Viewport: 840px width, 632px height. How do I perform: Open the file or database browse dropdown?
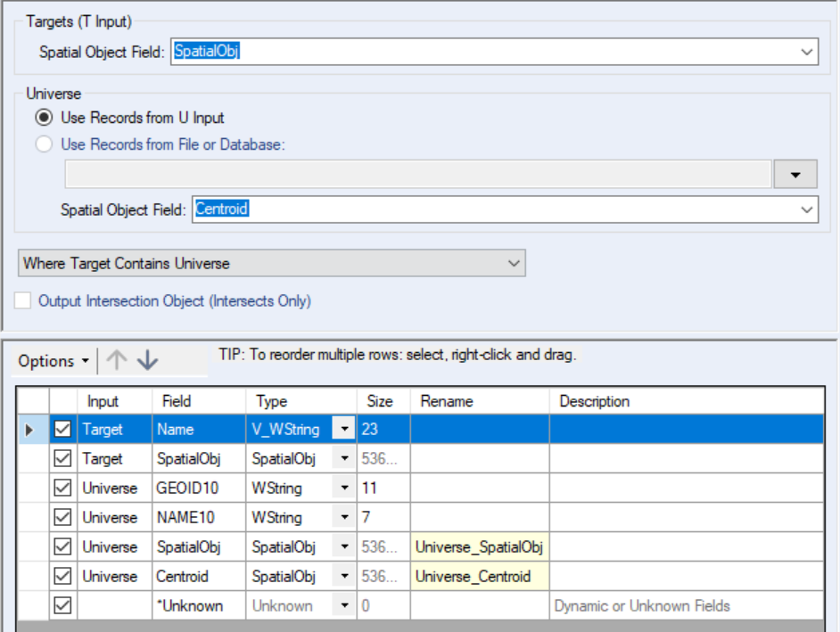click(x=795, y=174)
